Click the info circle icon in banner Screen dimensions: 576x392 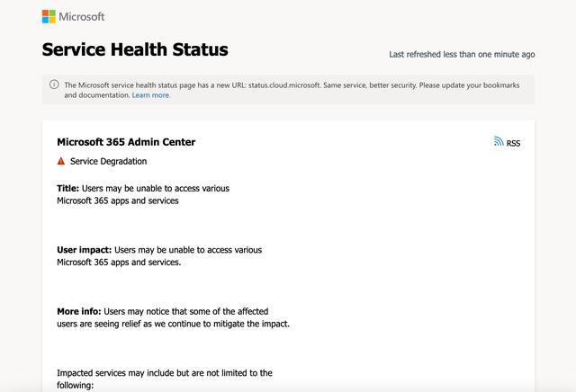tap(54, 85)
